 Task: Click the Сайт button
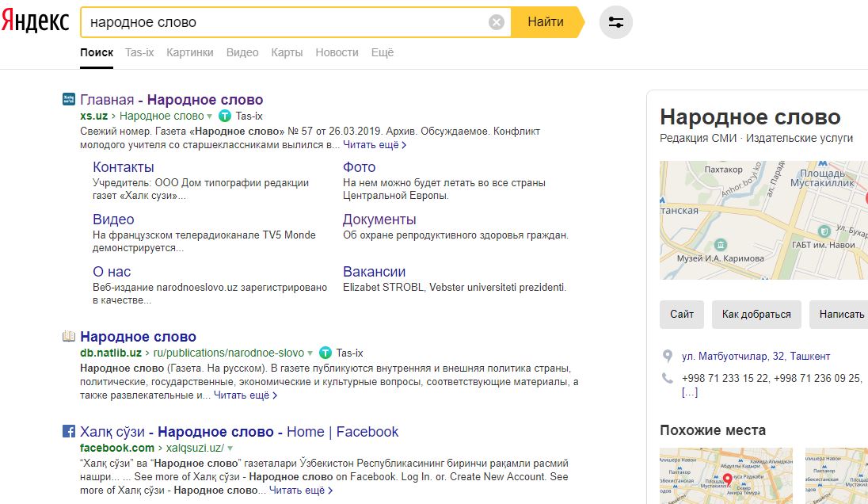coord(681,314)
